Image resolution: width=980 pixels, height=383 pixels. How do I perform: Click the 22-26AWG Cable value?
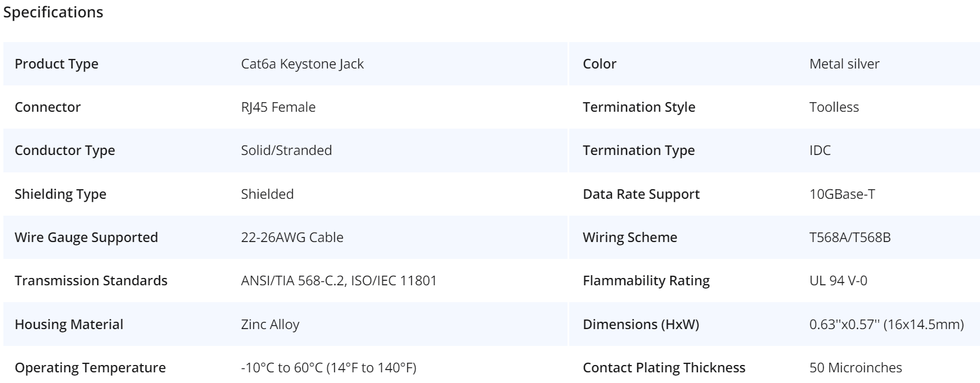pos(292,238)
